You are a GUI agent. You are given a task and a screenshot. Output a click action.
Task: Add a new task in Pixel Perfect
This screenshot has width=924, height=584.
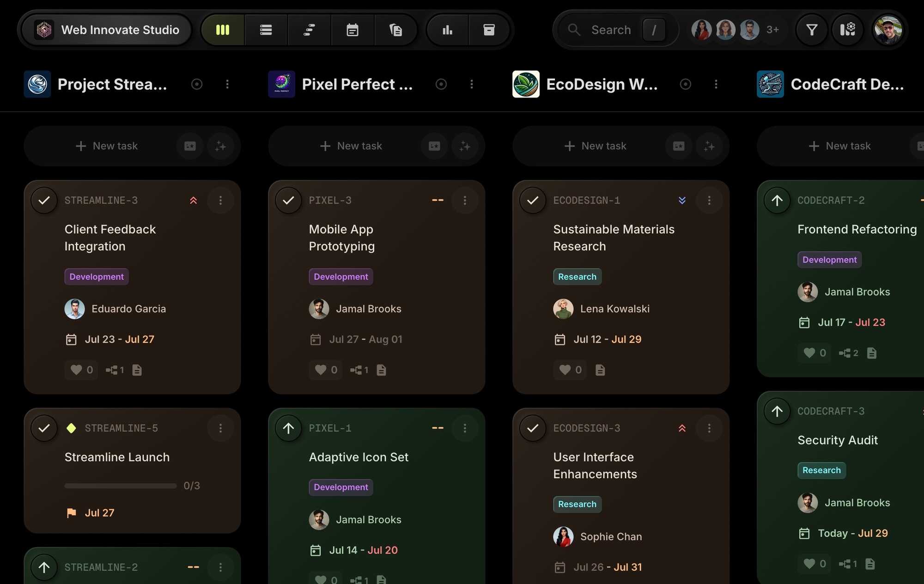tap(351, 146)
